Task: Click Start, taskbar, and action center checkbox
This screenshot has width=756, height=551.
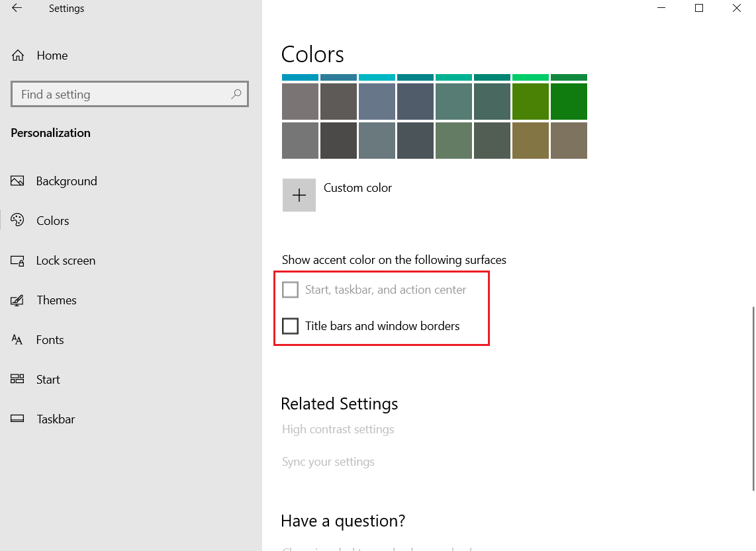Action: [290, 290]
